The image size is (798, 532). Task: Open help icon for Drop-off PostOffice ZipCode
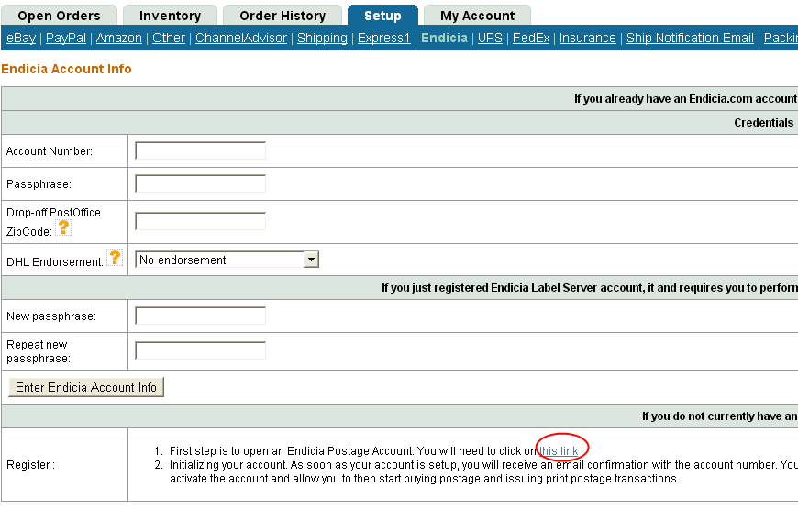(63, 227)
